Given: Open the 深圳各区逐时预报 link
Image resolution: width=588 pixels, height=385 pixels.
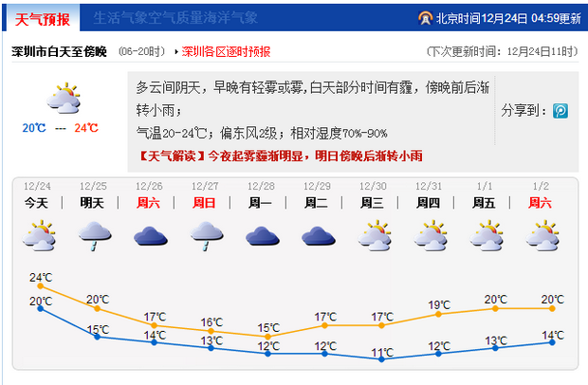Looking at the screenshot, I should coord(226,51).
